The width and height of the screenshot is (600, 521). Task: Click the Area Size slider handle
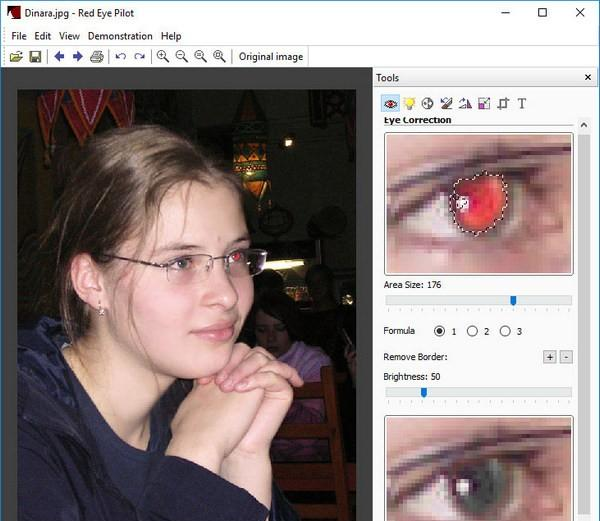click(514, 301)
